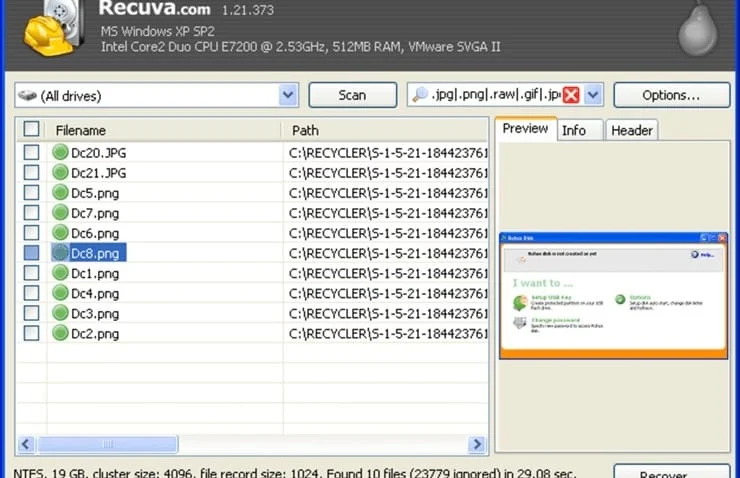
Task: Switch to the Header tab
Action: 632,130
